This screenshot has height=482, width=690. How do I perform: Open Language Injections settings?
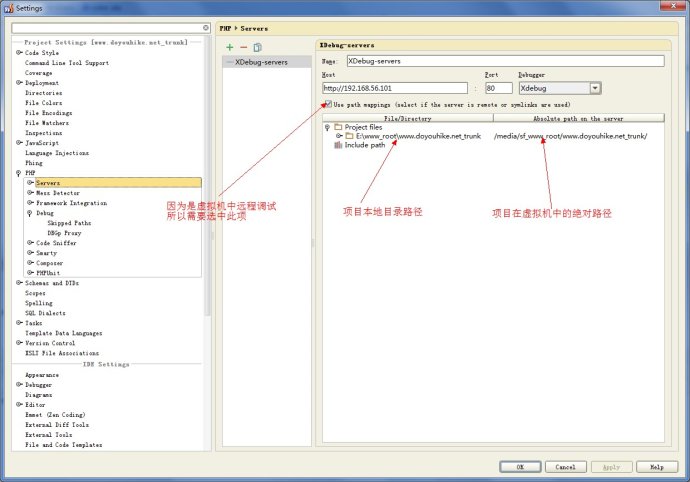coord(57,153)
